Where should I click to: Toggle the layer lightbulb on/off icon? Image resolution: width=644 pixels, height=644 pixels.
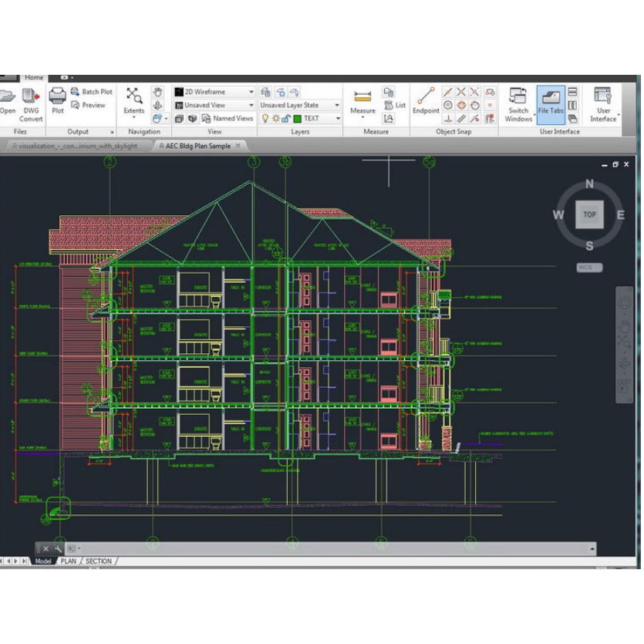[x=265, y=119]
